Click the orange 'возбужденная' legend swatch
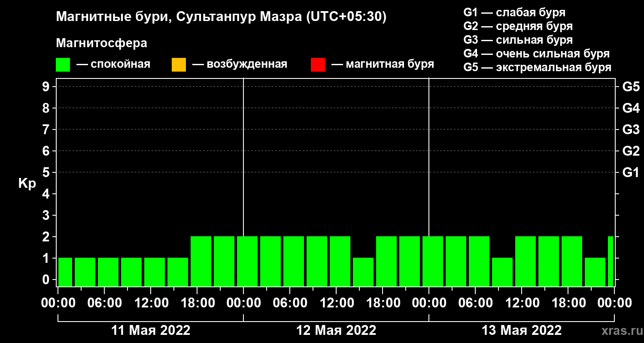 [179, 65]
